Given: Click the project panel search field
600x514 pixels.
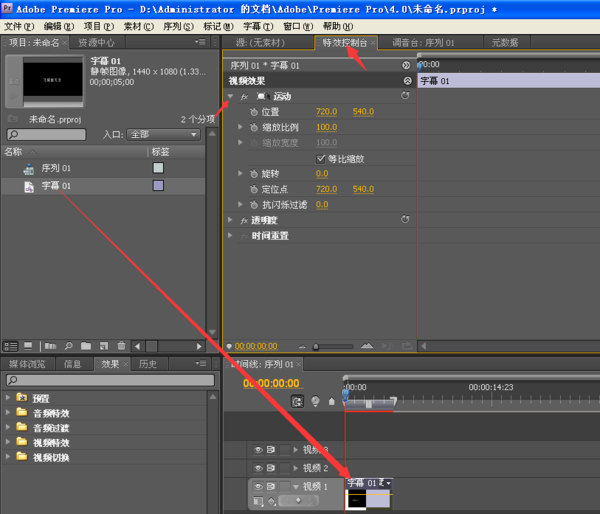Looking at the screenshot, I should pyautogui.click(x=46, y=134).
